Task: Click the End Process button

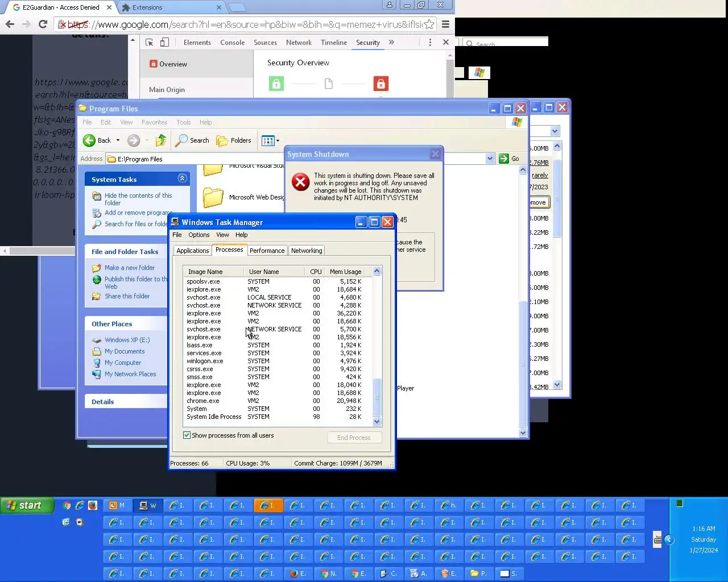Action: click(x=354, y=438)
